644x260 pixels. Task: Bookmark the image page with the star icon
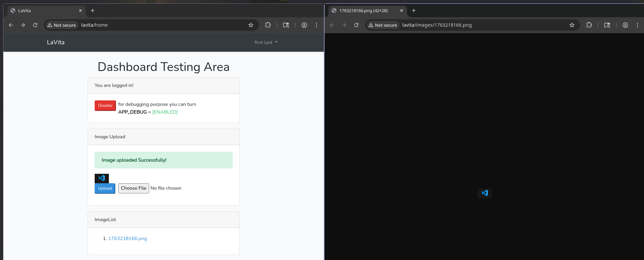click(x=572, y=25)
